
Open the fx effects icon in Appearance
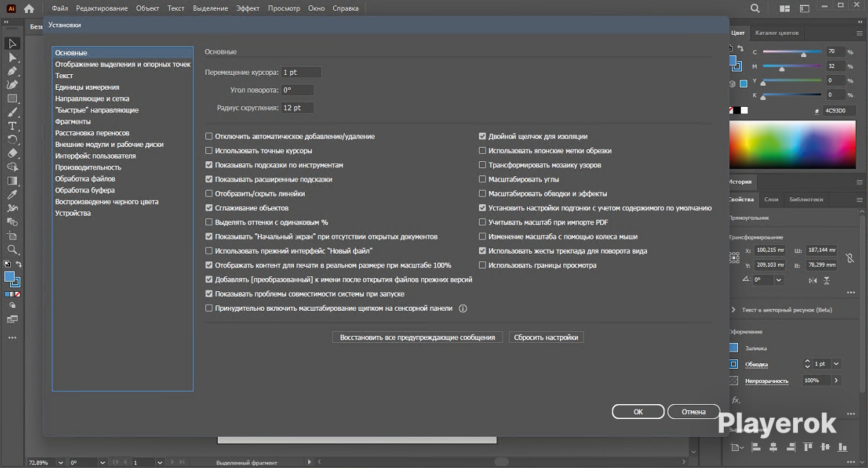(x=736, y=400)
